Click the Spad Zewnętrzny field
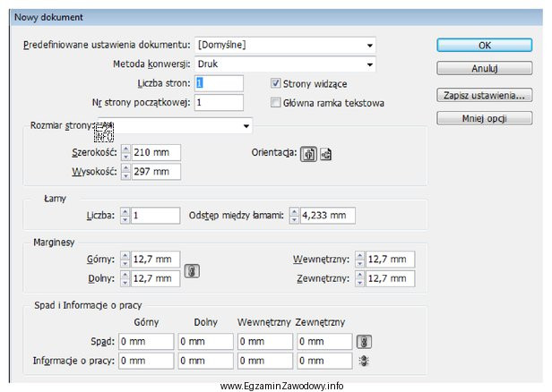The height and width of the screenshot is (392, 552). (324, 341)
